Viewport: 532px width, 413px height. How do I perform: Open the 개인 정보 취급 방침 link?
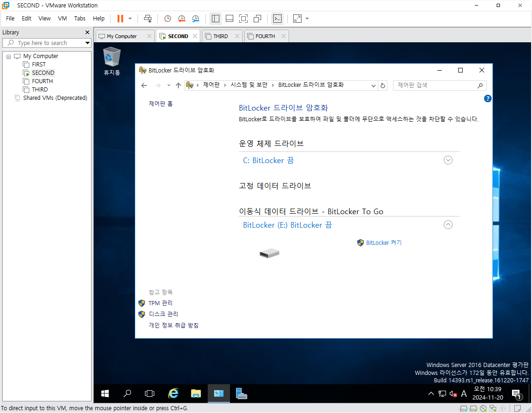[173, 325]
